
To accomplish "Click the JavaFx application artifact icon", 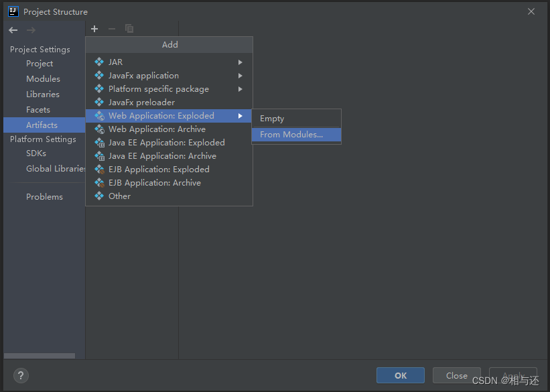I will tap(99, 76).
